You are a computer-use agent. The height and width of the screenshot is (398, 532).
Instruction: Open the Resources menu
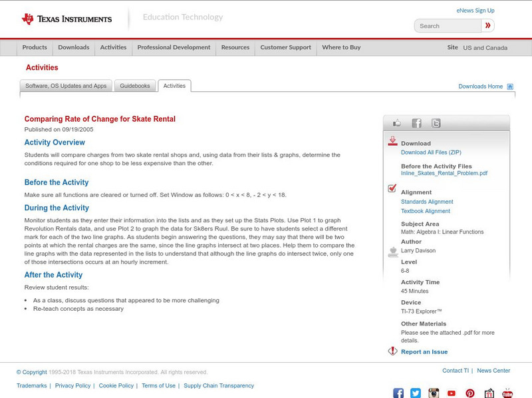tap(235, 47)
